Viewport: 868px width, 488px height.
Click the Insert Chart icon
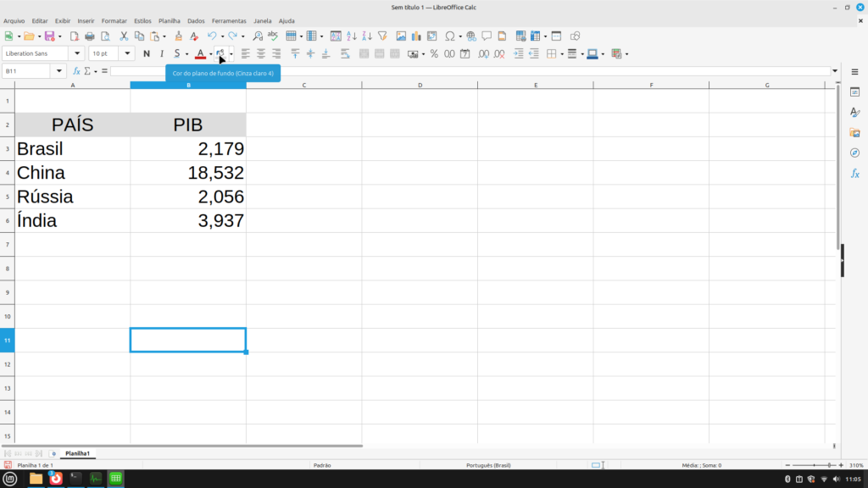click(416, 36)
